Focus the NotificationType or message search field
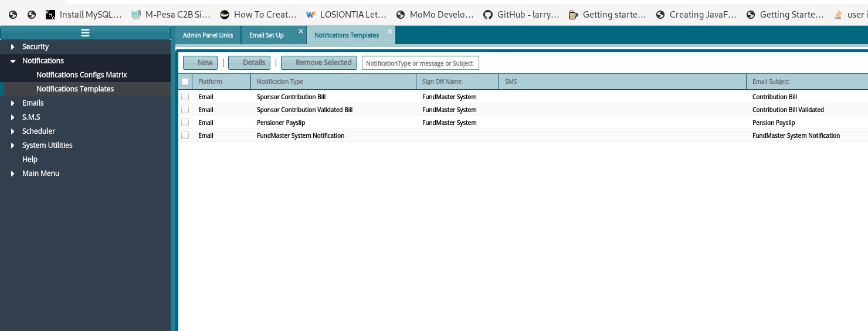The height and width of the screenshot is (331, 868). coord(420,63)
